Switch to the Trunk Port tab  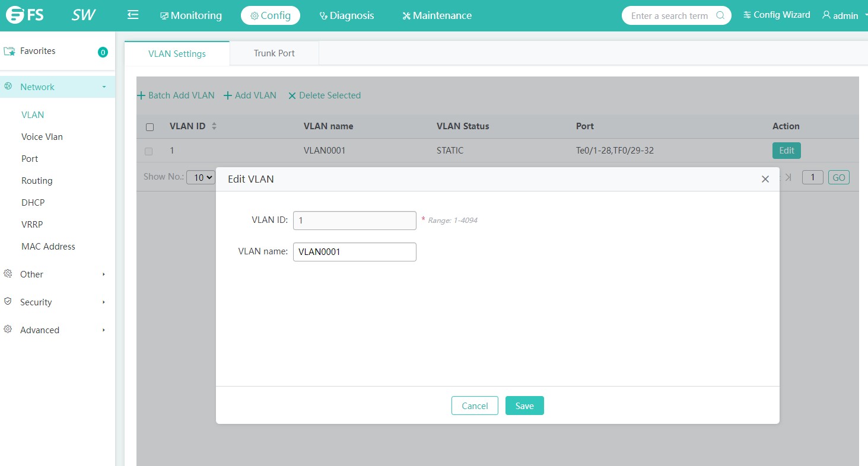(x=274, y=53)
